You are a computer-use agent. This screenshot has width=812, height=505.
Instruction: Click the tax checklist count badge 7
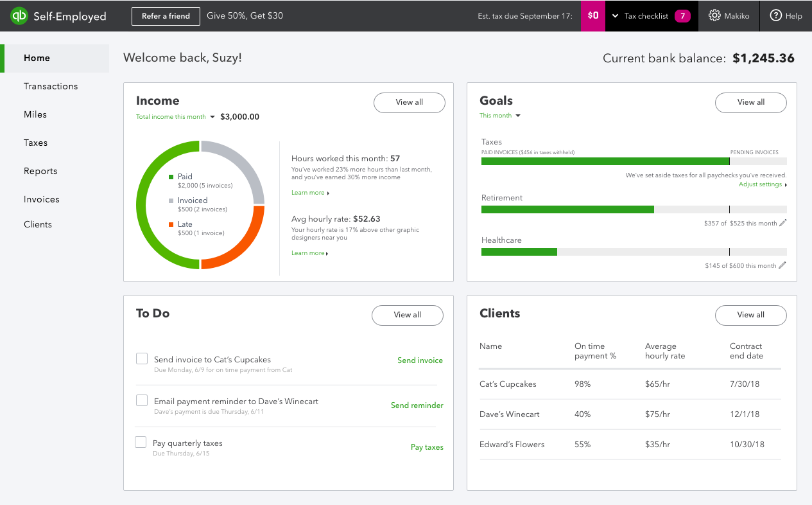click(682, 16)
